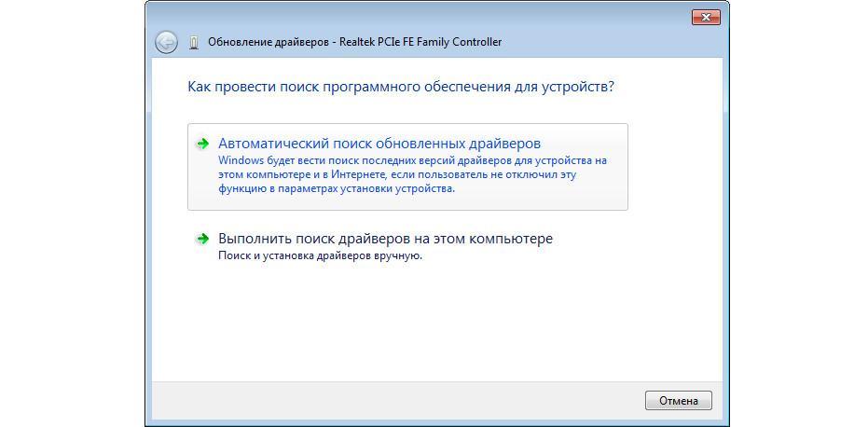
Task: Click text line функцию в параметрах установки устройства
Action: 337,189
